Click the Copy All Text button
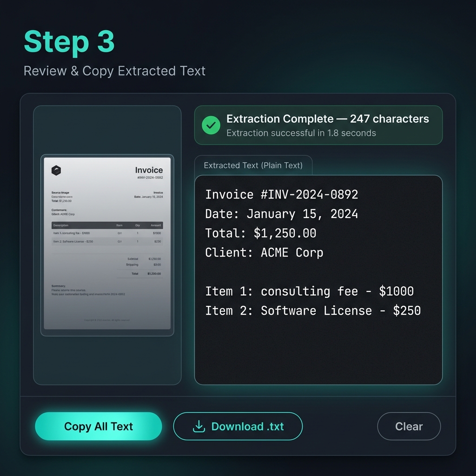Screen dimensions: 476x476 [99, 426]
